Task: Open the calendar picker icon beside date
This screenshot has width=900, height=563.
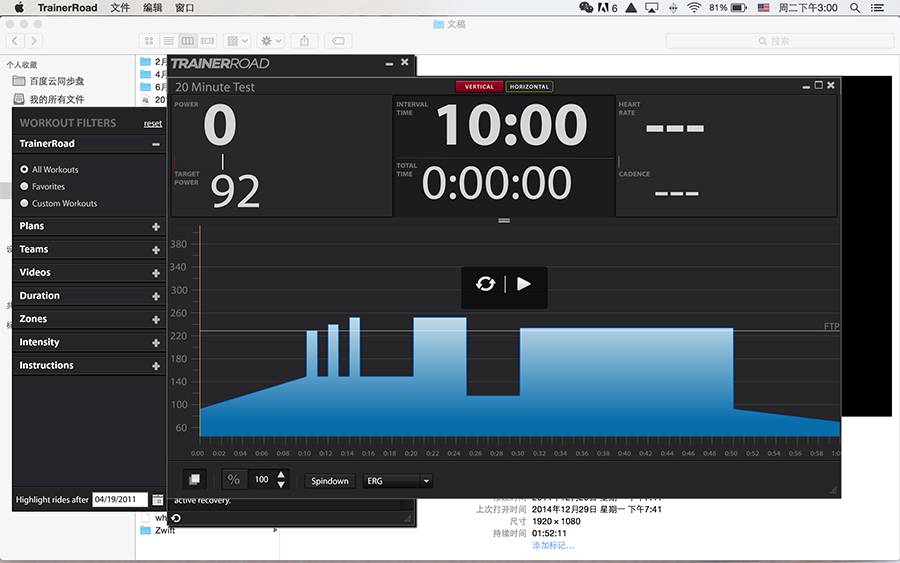Action: (157, 499)
